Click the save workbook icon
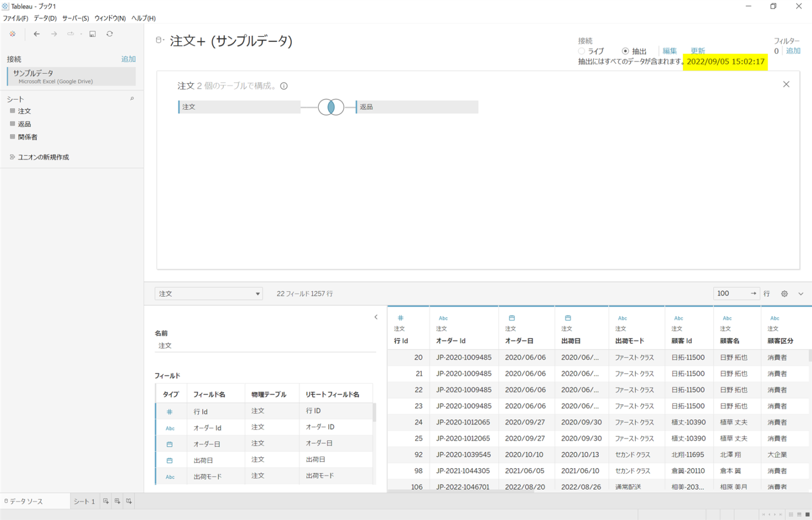Image resolution: width=812 pixels, height=520 pixels. pyautogui.click(x=93, y=34)
